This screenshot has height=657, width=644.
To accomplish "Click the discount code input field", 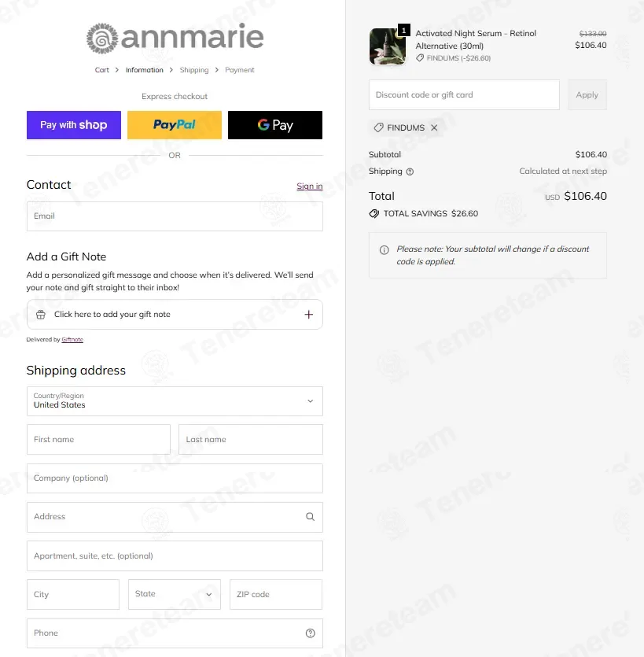I will coord(464,94).
